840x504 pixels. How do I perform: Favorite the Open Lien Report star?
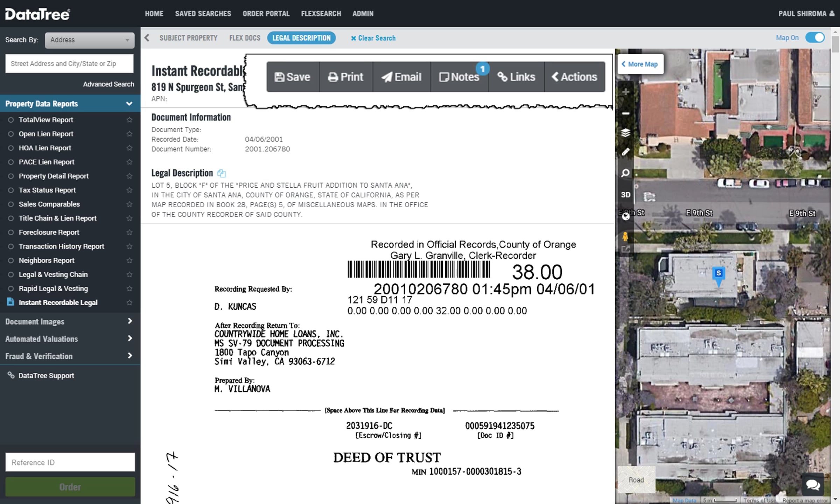[129, 134]
